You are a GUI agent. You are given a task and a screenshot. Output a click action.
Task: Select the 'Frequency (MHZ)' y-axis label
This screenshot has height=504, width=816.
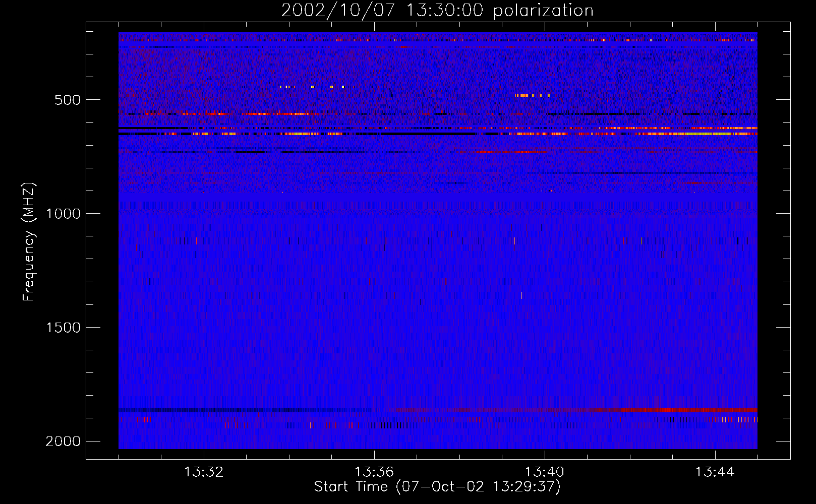click(29, 242)
